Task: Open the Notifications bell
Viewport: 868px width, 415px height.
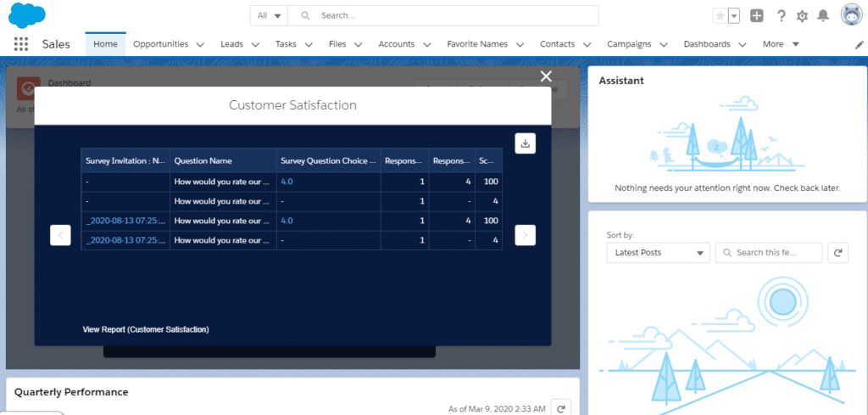Action: pos(823,16)
